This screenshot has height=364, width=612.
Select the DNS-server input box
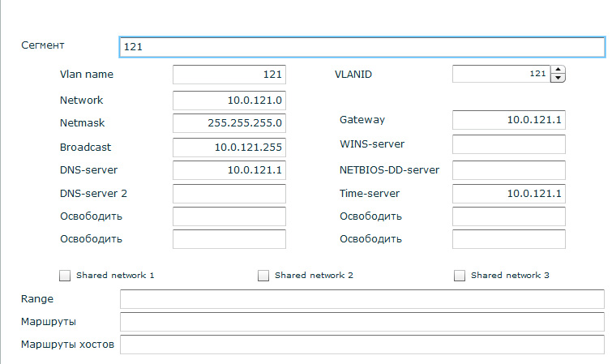(x=229, y=170)
